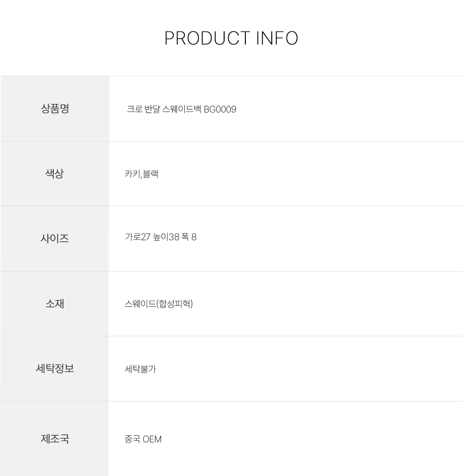Viewport: 463px width, 476px height.
Task: Click the 제조국 row label
Action: [x=55, y=439]
